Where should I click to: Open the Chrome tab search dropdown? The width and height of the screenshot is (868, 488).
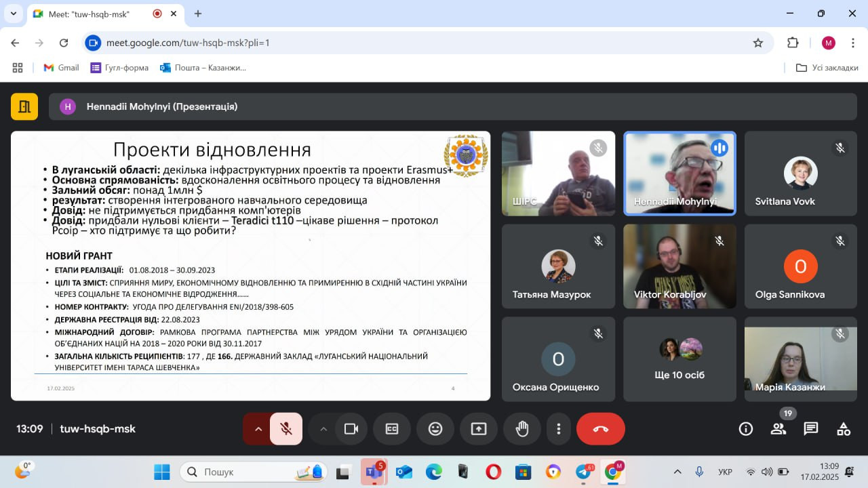click(x=13, y=14)
